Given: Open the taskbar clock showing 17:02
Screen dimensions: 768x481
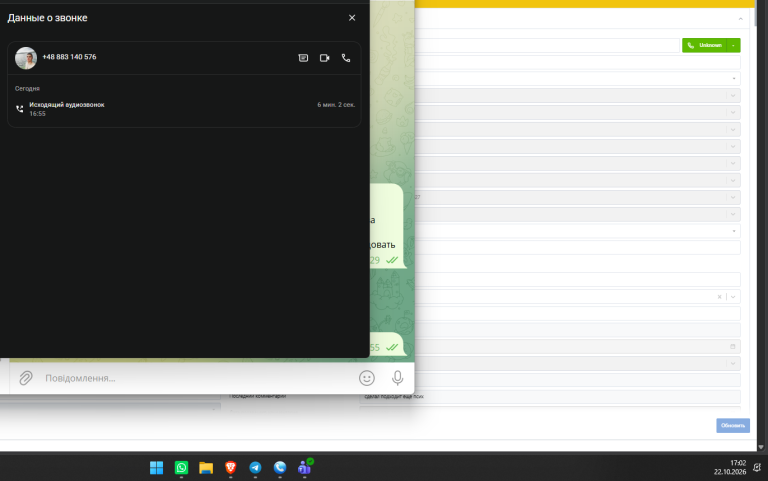Looking at the screenshot, I should click(730, 467).
